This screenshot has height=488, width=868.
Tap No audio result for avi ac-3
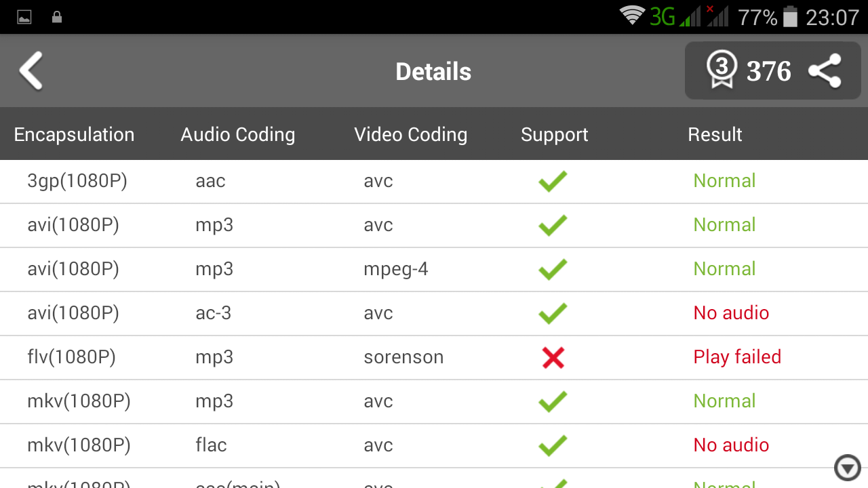tap(731, 313)
